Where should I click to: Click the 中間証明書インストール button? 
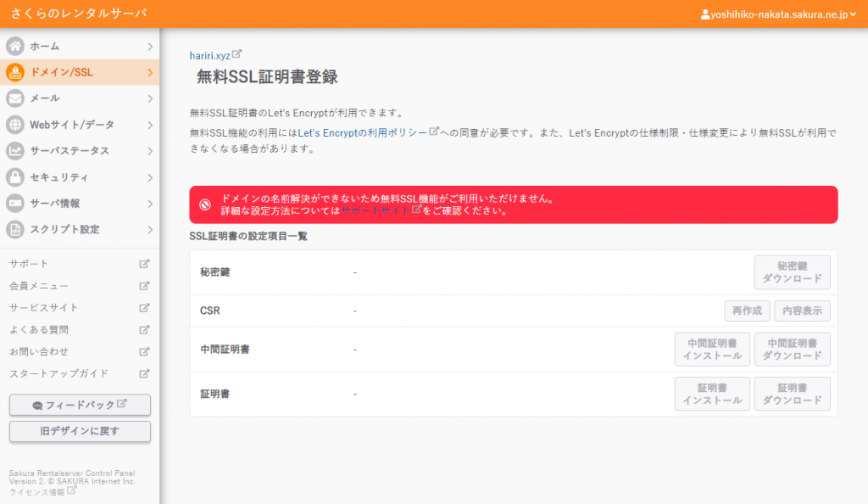pyautogui.click(x=712, y=350)
